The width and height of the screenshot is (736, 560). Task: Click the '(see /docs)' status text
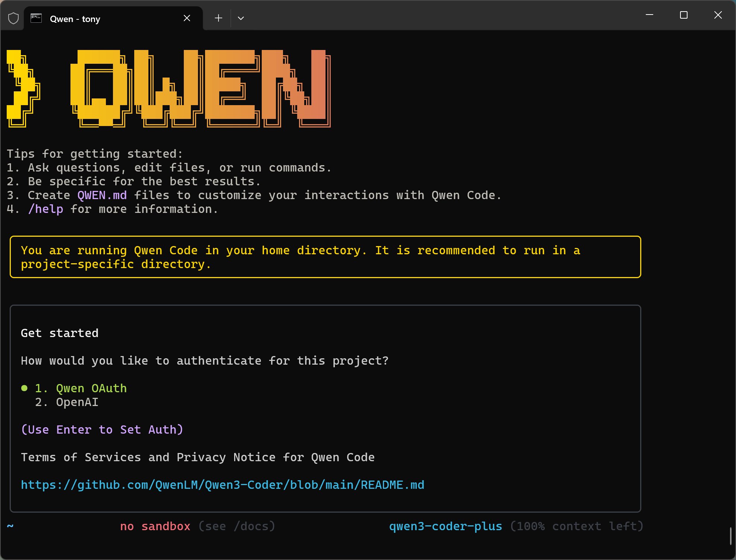[x=237, y=526]
